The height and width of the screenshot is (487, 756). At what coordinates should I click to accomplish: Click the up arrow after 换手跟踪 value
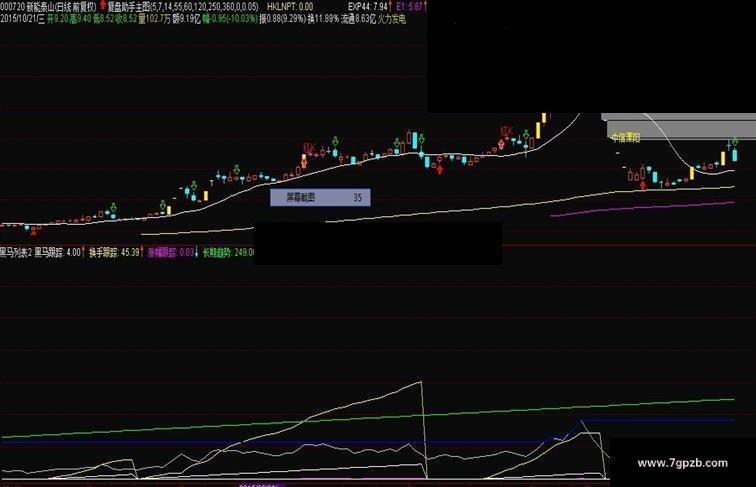142,252
